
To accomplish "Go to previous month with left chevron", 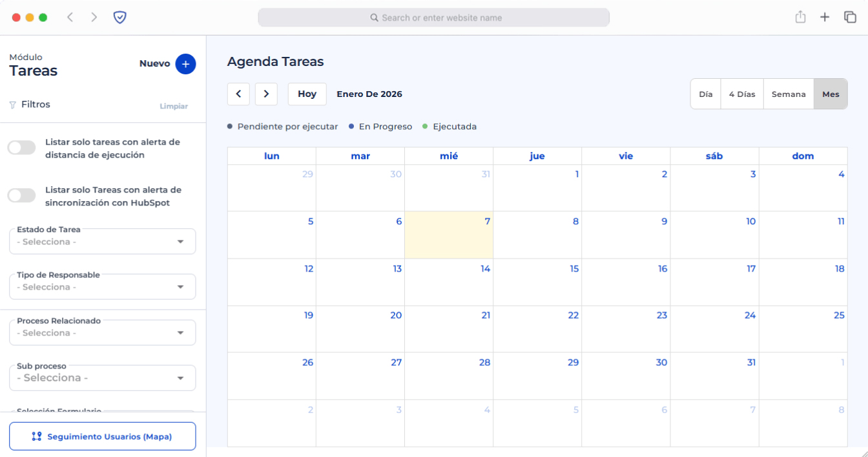I will pos(238,94).
